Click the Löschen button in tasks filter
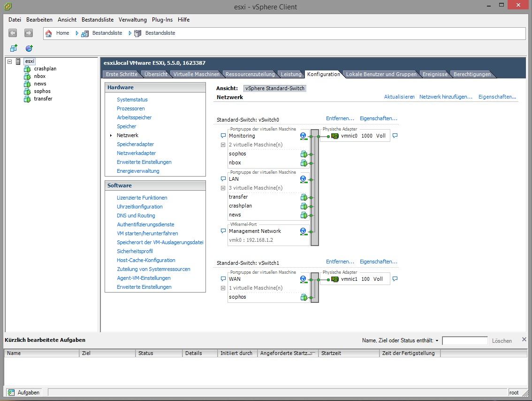This screenshot has height=401, width=532. click(x=502, y=341)
